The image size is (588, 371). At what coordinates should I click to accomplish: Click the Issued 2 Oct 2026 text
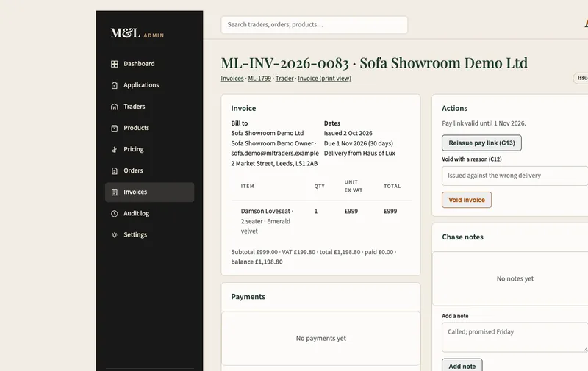[x=348, y=134]
